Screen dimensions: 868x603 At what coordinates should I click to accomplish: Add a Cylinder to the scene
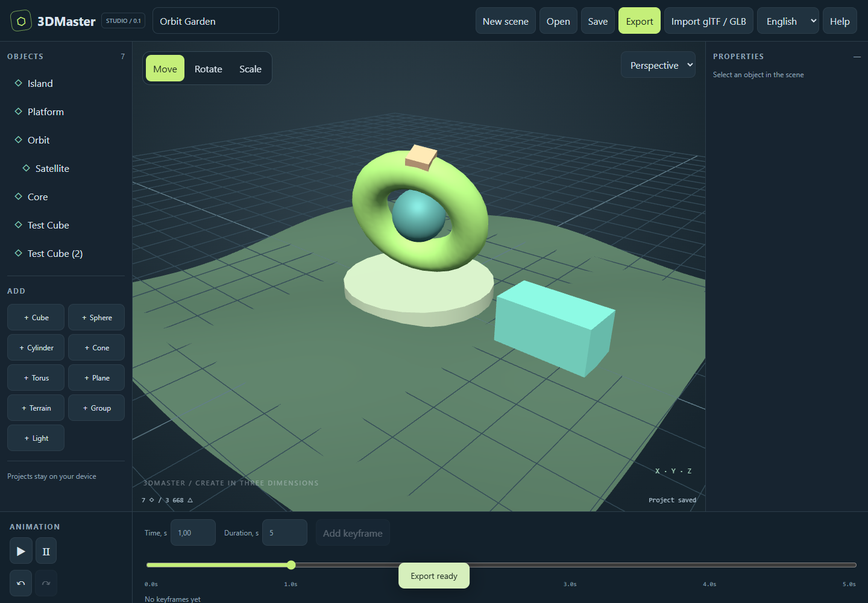coord(36,347)
